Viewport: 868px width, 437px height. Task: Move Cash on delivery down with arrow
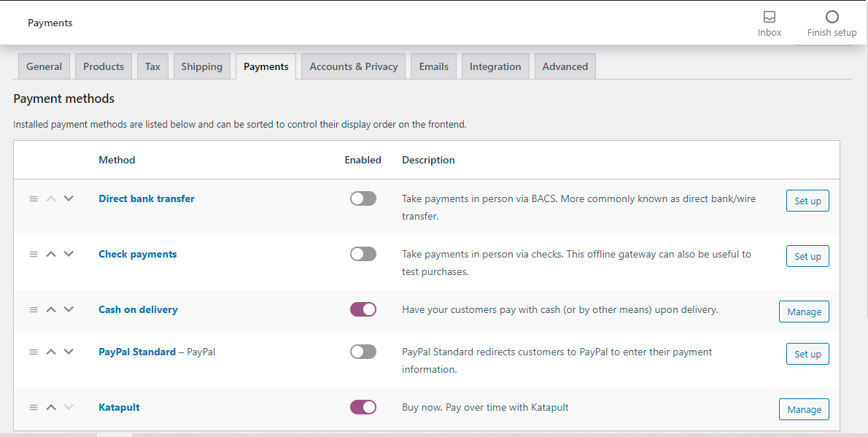(69, 309)
